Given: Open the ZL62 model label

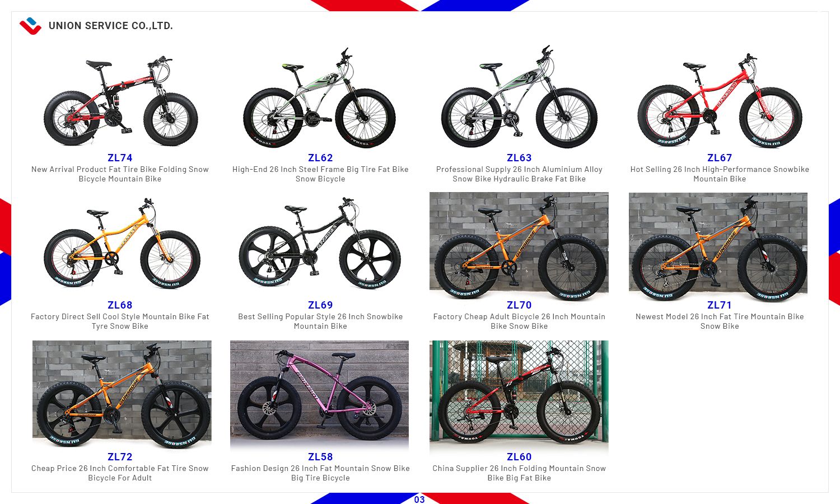Looking at the screenshot, I should pos(320,158).
